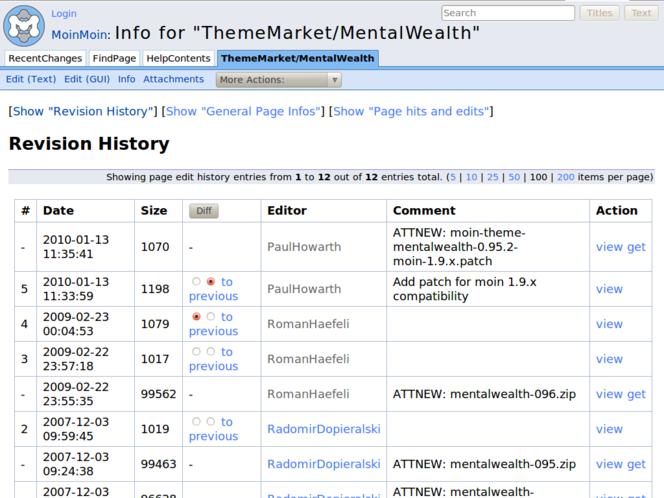664x498 pixels.
Task: Click the Diff button
Action: click(x=203, y=211)
